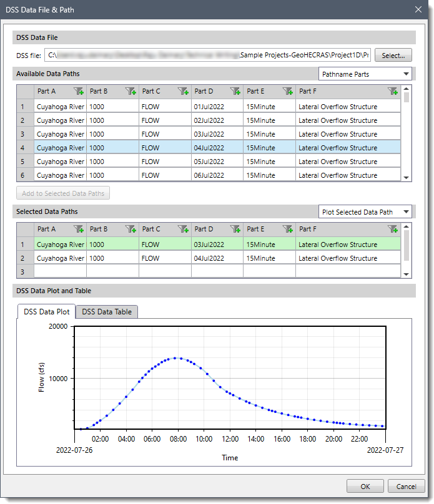Switch to DSS Data Plot tab

point(46,312)
